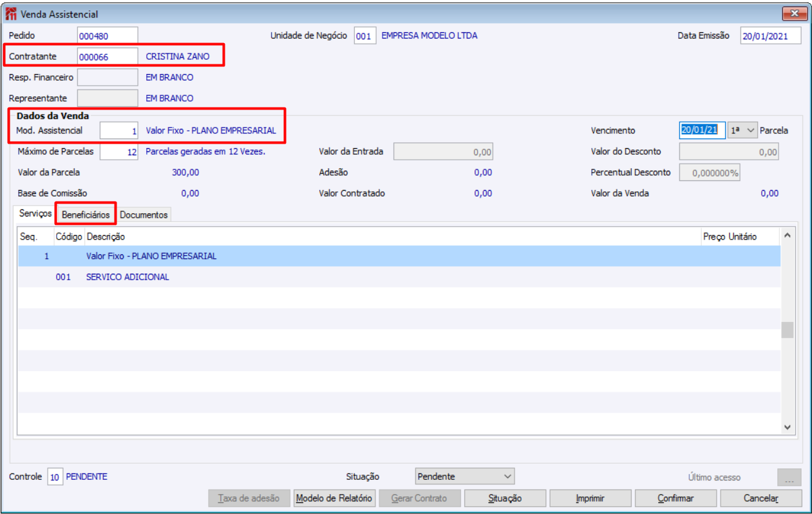Click the Pedido field 000480

(108, 36)
